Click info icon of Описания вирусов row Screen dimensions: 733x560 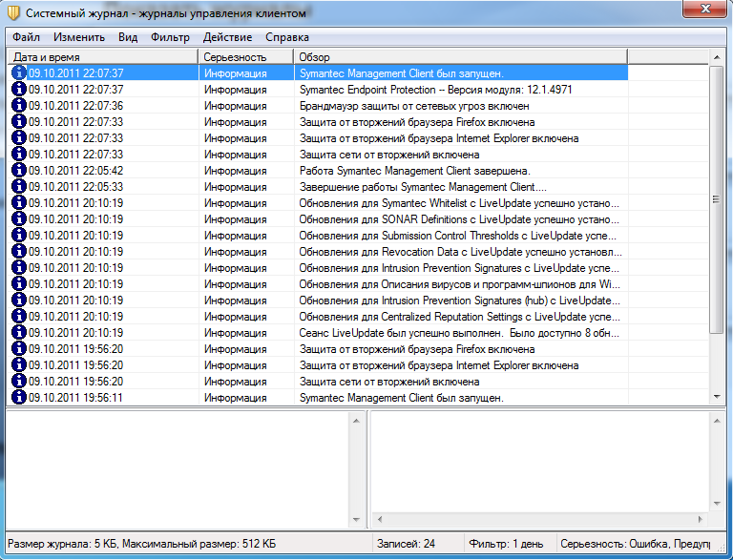(19, 283)
